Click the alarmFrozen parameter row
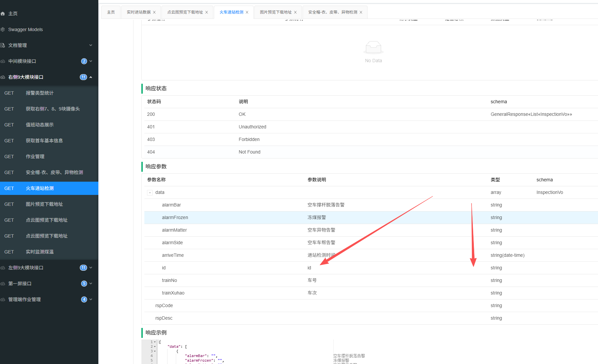Image resolution: width=598 pixels, height=364 pixels. pos(175,217)
